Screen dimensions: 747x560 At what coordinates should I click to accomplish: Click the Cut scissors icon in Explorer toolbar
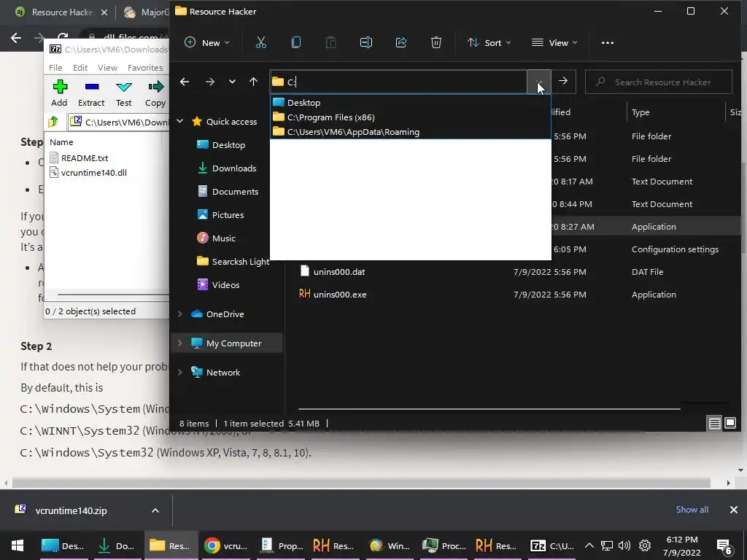(261, 42)
